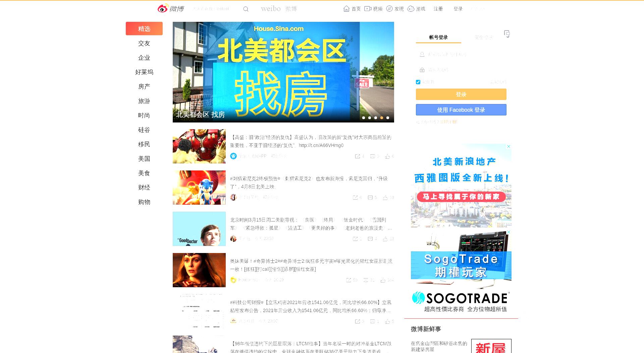Viewport: 644px width, 353px height.
Task: Select 好莱坞 category
Action: 144,72
